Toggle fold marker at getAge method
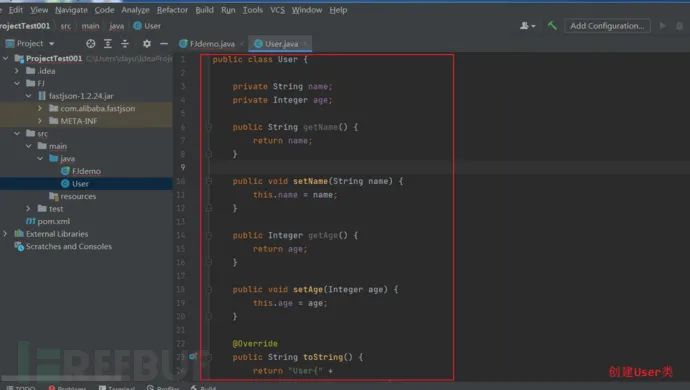This screenshot has width=690, height=390. 209,235
